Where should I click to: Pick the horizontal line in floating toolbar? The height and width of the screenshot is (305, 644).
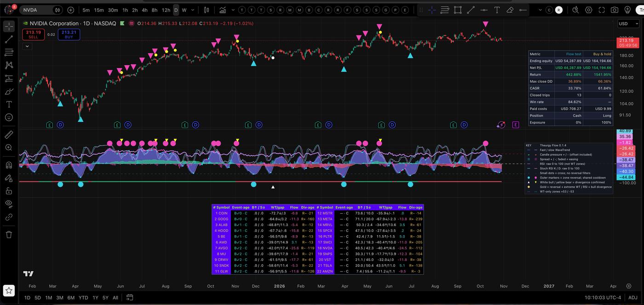tap(484, 10)
